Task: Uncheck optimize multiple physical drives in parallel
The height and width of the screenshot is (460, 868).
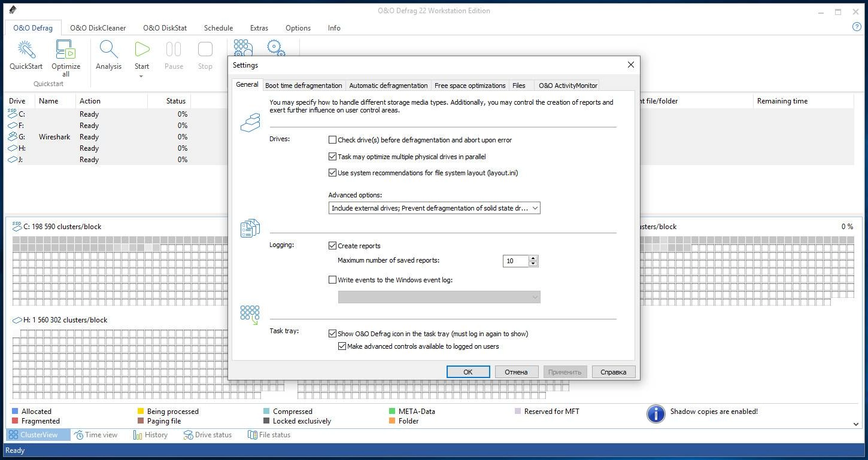Action: pos(332,157)
